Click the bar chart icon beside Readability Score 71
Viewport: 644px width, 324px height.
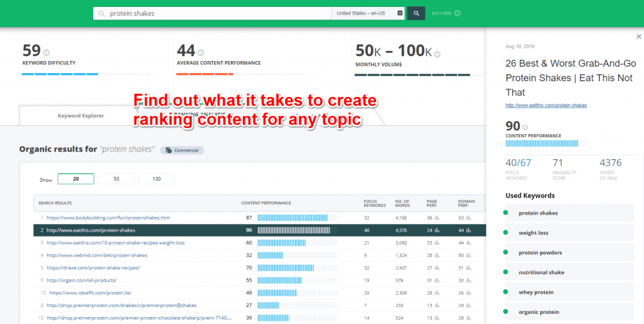570,163
